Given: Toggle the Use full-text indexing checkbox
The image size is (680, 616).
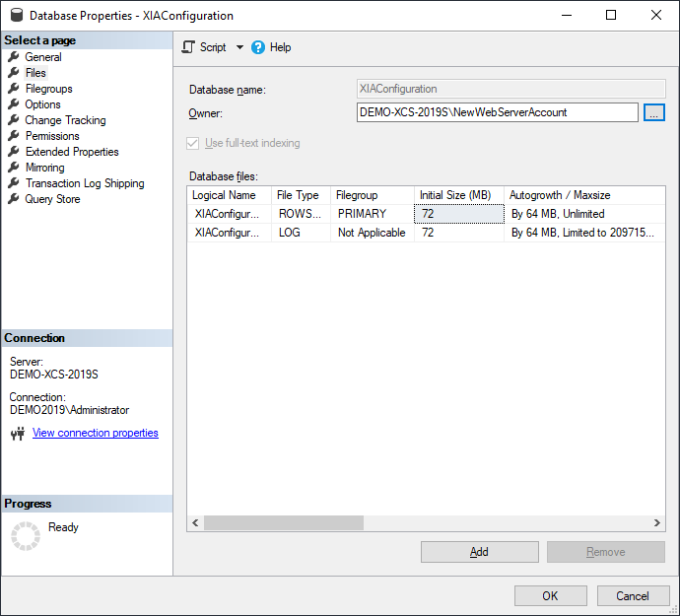Looking at the screenshot, I should pos(192,143).
